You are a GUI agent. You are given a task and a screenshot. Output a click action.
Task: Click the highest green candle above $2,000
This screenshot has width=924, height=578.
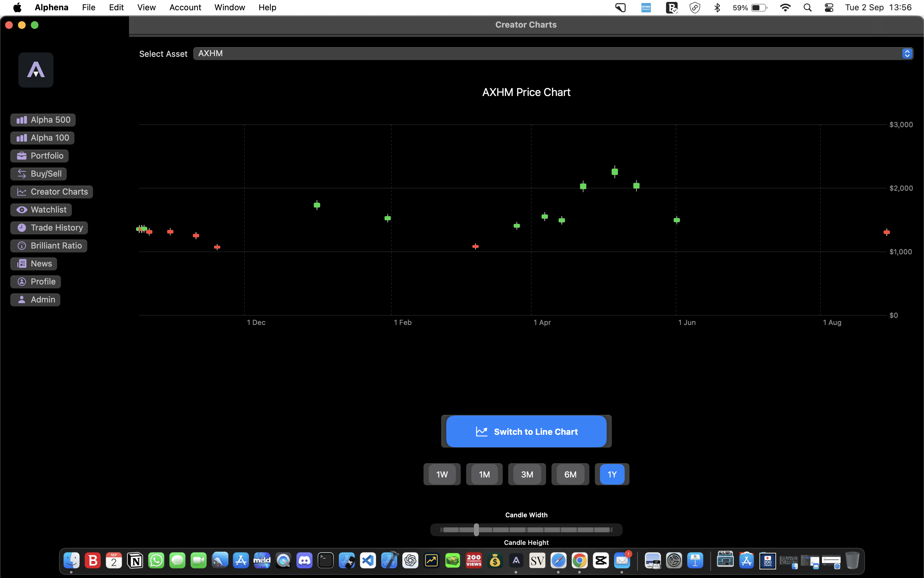pyautogui.click(x=615, y=172)
